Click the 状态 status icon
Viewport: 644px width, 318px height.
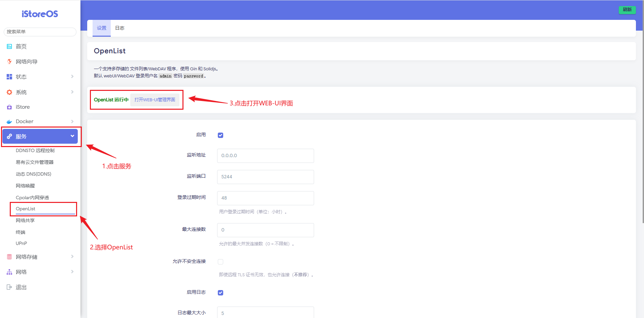tap(9, 77)
